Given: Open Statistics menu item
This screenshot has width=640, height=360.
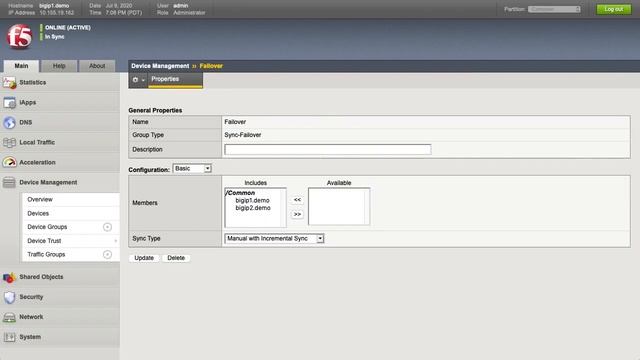Looking at the screenshot, I should (x=33, y=82).
